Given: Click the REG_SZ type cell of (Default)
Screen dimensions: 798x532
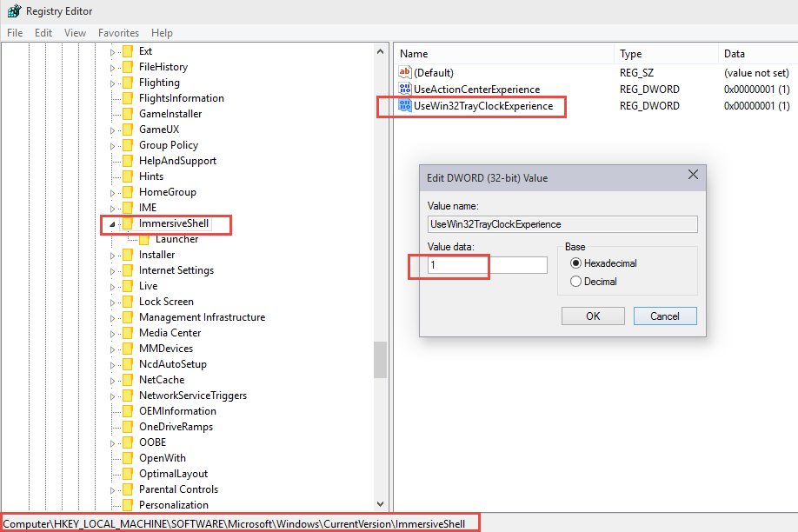Looking at the screenshot, I should [636, 73].
